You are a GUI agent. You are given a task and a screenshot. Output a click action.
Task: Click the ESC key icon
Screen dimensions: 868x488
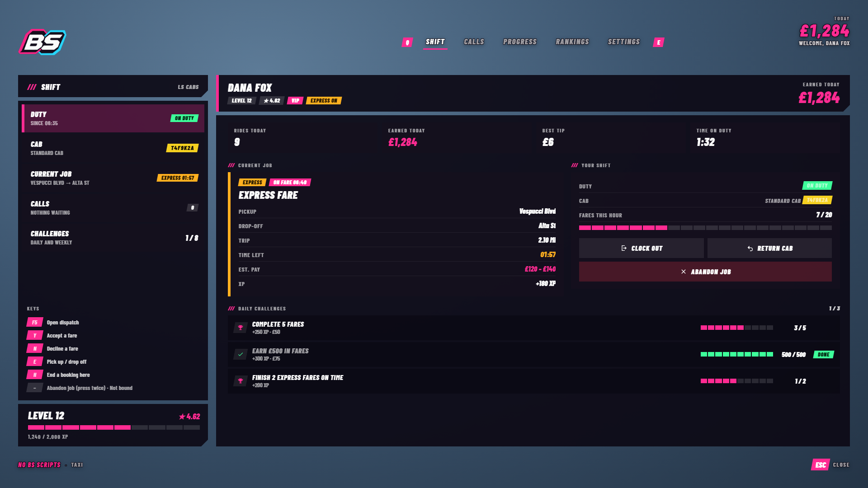point(821,465)
